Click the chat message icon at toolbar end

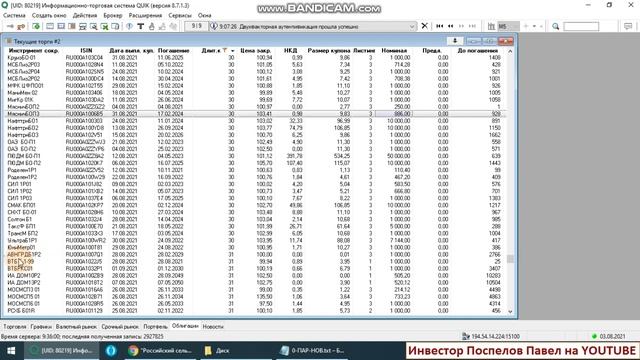click(x=628, y=26)
